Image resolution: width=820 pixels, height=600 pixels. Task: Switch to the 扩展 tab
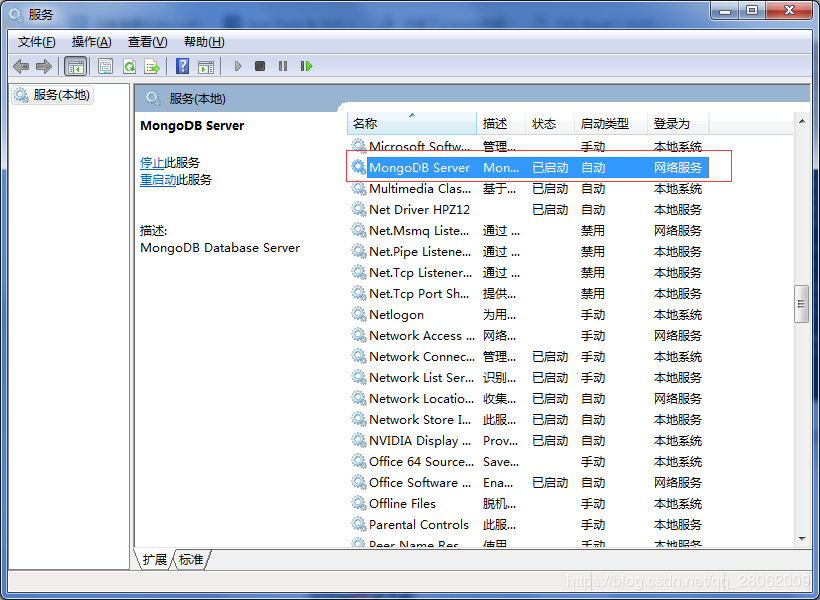point(155,559)
